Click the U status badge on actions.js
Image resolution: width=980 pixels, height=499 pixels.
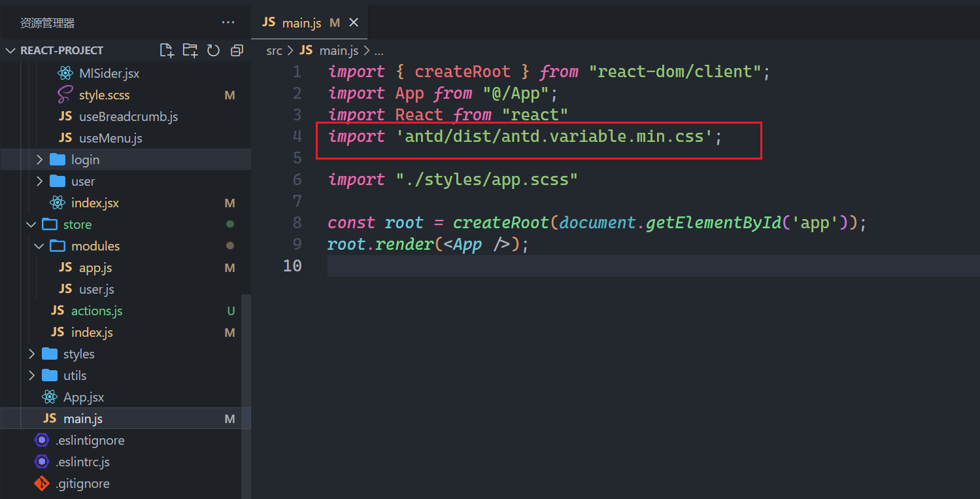[x=231, y=311]
